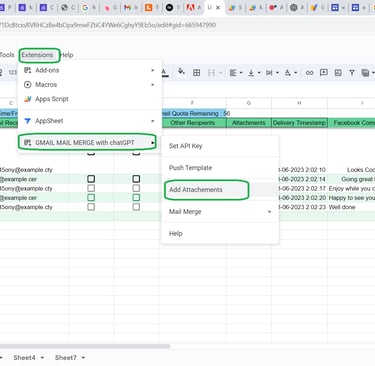
Task: Open the fill color paint bucket
Action: 181,72
